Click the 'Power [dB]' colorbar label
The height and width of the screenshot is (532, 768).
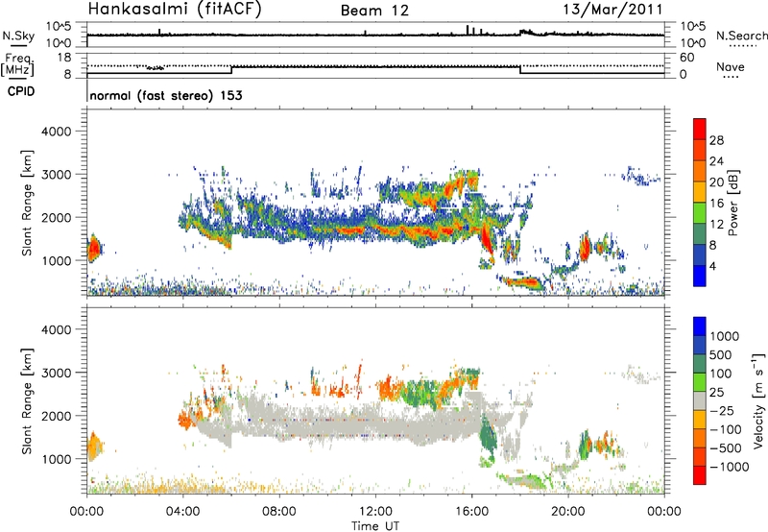click(732, 203)
